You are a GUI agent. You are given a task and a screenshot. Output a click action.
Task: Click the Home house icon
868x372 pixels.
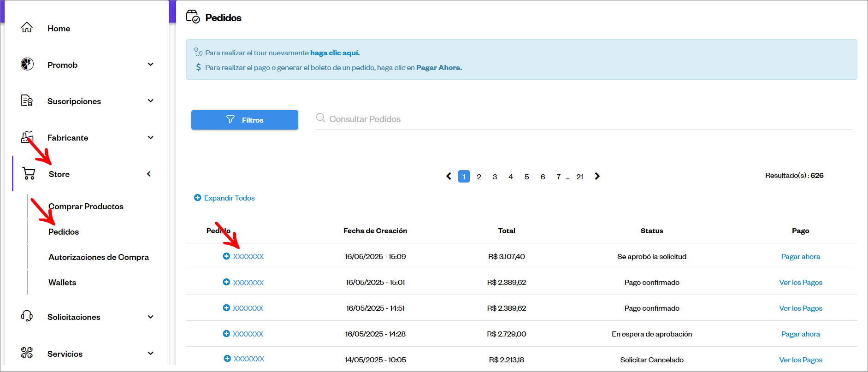[x=27, y=28]
